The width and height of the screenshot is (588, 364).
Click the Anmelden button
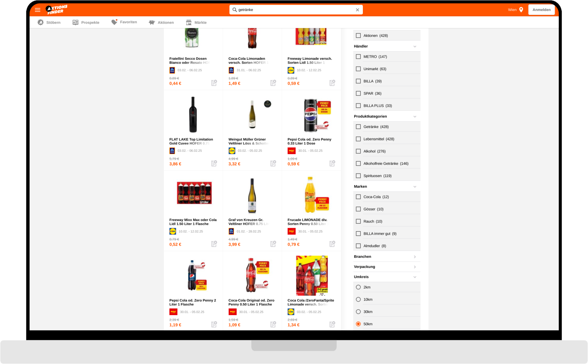point(541,9)
